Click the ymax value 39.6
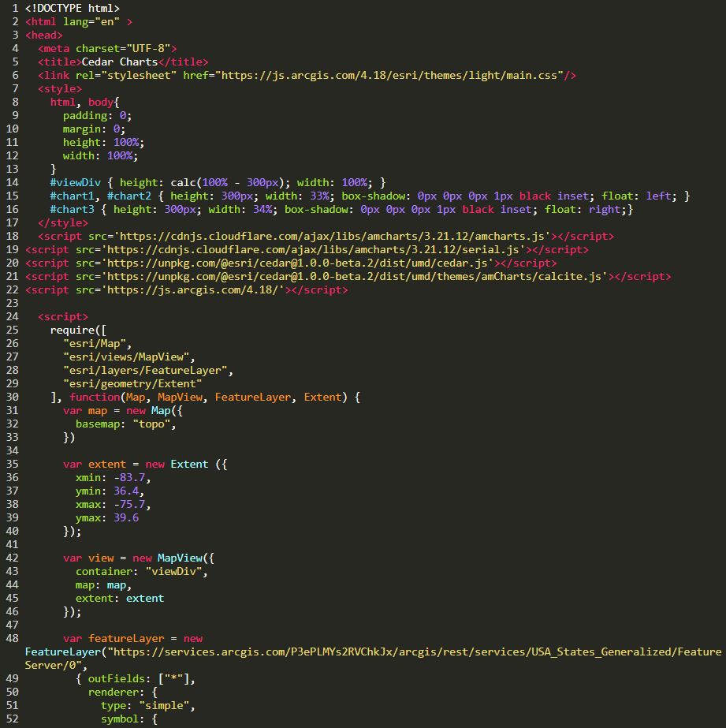Image resolution: width=726 pixels, height=728 pixels. pos(126,517)
